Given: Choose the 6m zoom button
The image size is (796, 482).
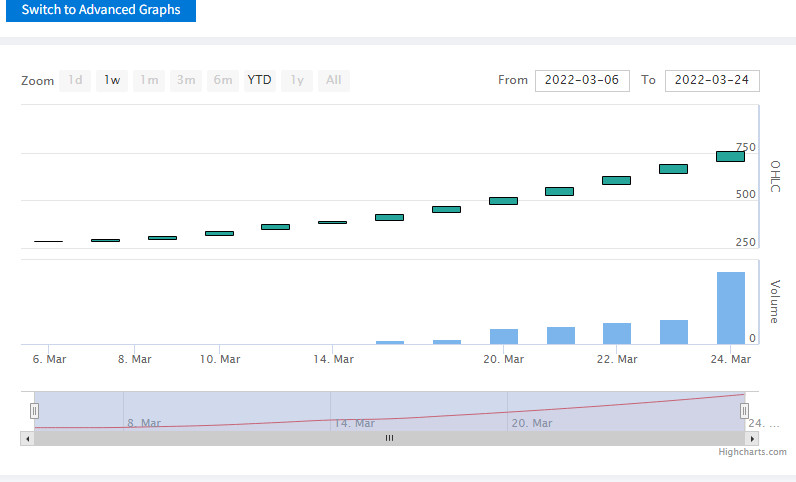Looking at the screenshot, I should [223, 80].
